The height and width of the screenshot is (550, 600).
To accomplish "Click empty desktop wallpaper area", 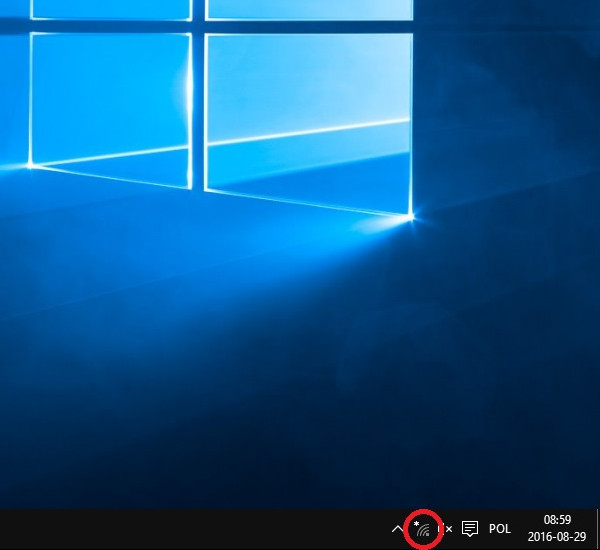I will [150, 400].
